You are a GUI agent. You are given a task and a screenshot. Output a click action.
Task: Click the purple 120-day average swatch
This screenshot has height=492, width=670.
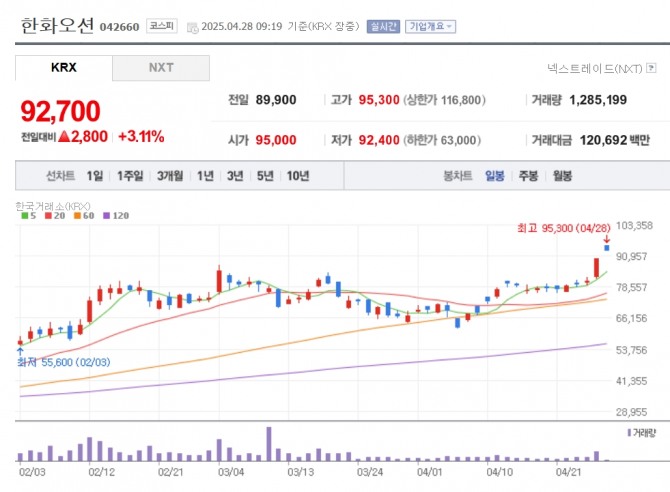(x=107, y=216)
